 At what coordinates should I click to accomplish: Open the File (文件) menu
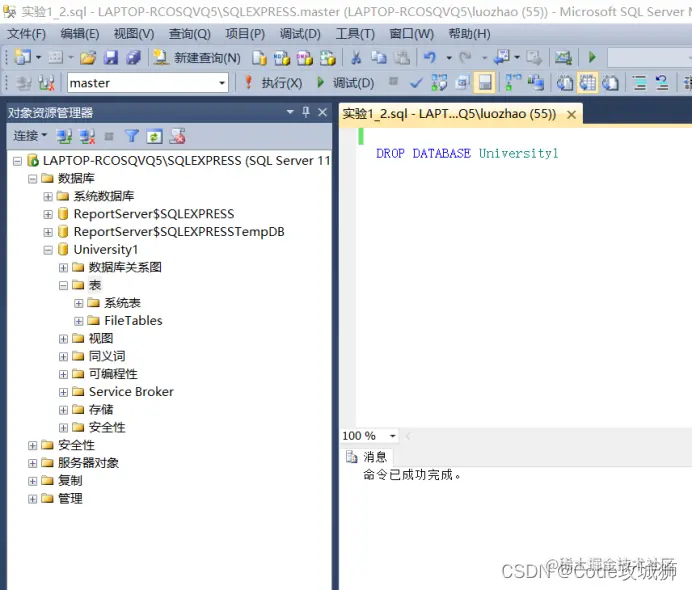[26, 34]
